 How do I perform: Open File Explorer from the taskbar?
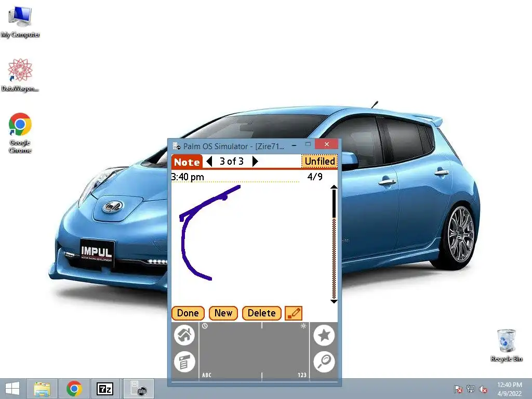(42, 389)
